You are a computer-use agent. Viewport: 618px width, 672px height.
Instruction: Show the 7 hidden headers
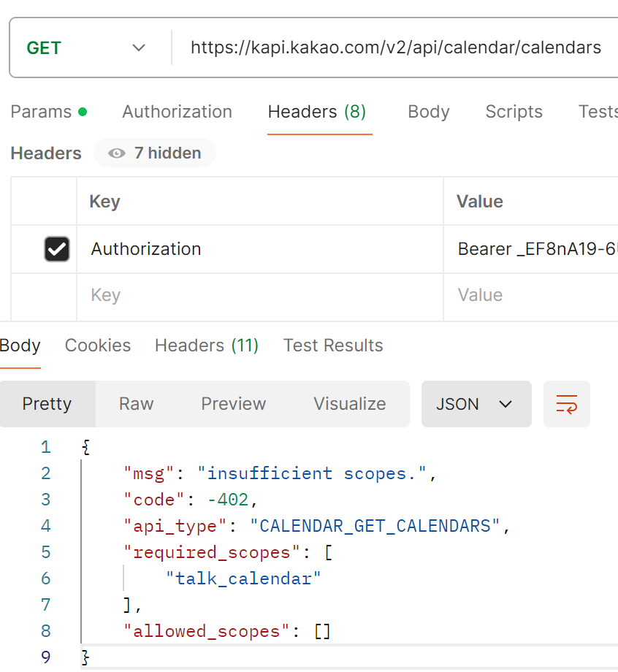(x=155, y=153)
